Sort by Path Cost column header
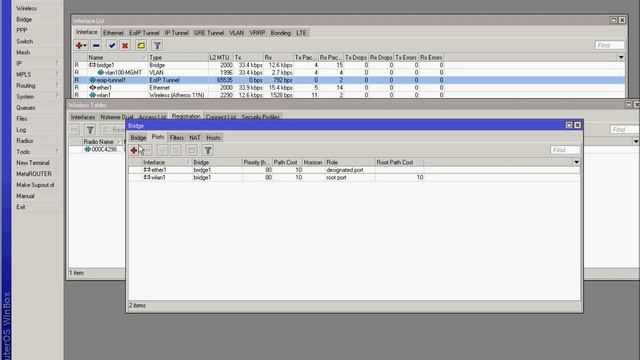This screenshot has height=360, width=640. (287, 162)
